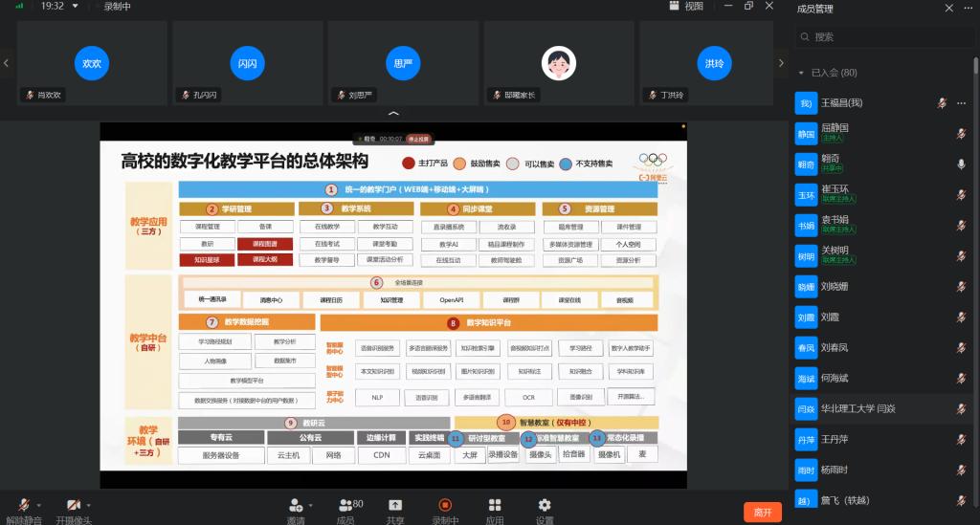Click muted mic icon for 刘霞
The image size is (980, 525).
[x=961, y=317]
